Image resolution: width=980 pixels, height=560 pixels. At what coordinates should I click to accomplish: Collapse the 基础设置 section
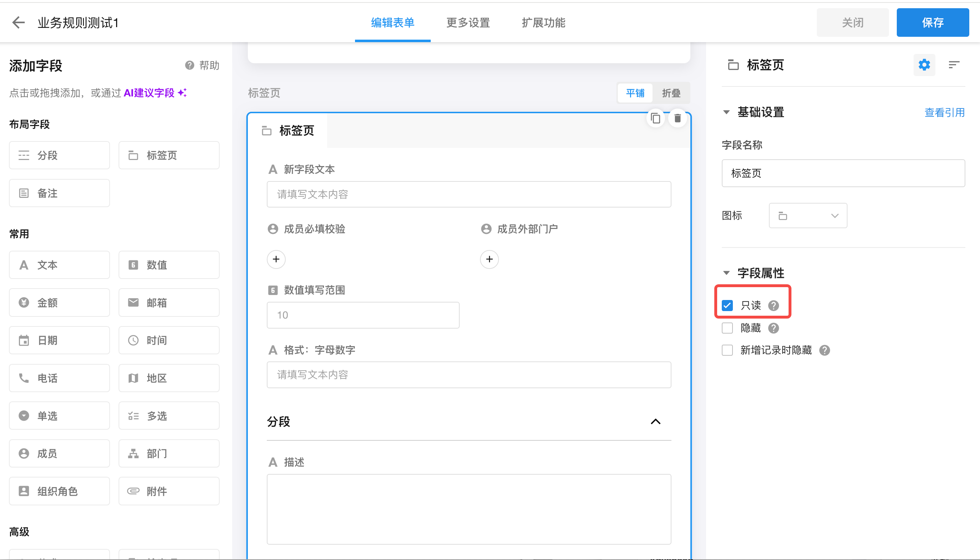pos(726,112)
